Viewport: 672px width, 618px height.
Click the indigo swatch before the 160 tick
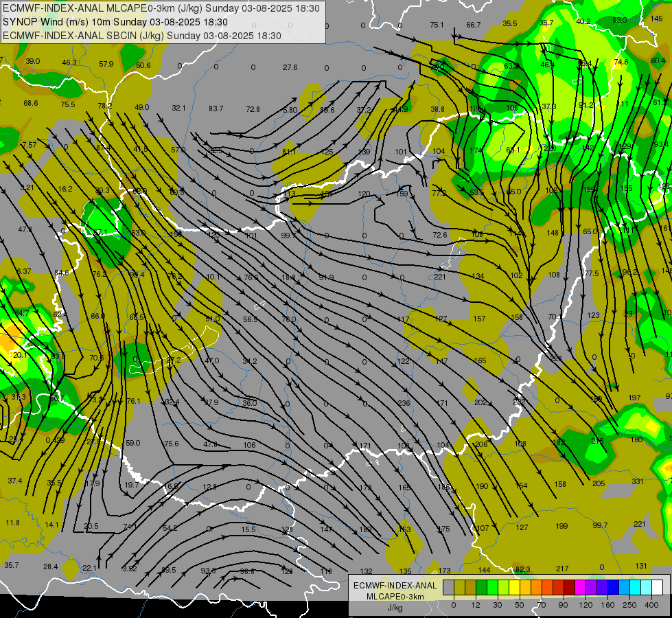[603, 588]
